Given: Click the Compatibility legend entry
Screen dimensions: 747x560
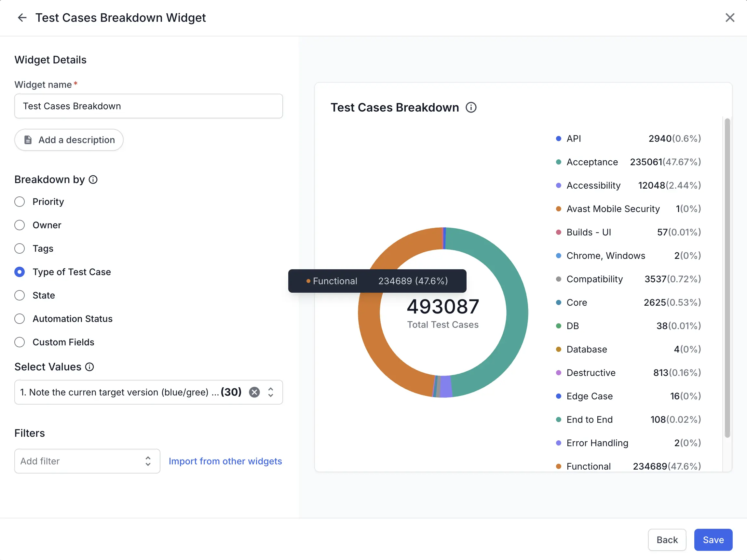Looking at the screenshot, I should coord(628,279).
